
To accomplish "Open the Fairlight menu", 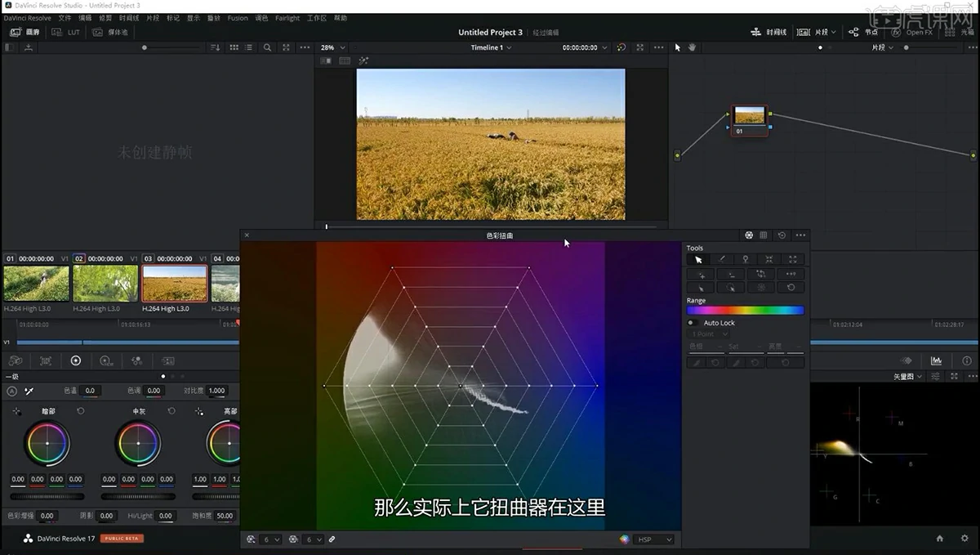I will tap(287, 18).
